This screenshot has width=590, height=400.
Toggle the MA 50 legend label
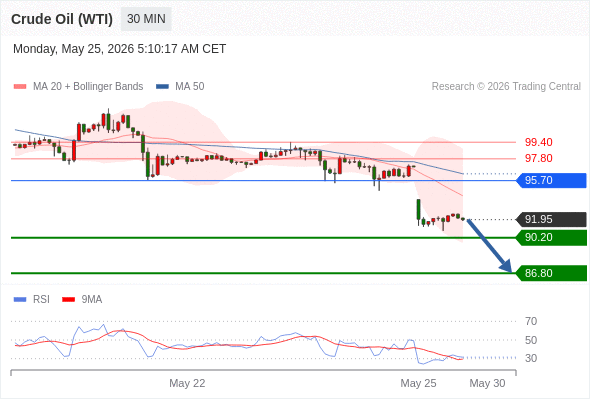tap(190, 87)
